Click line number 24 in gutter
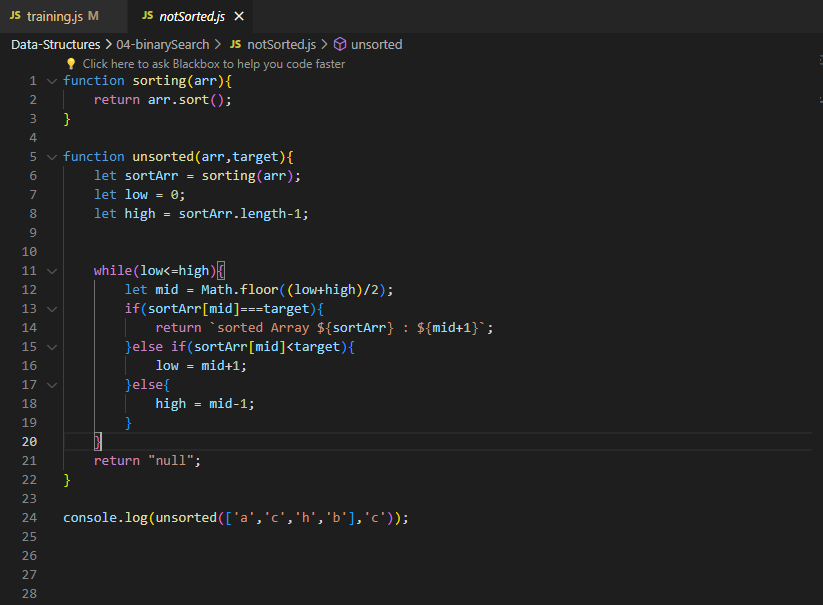Image resolution: width=823 pixels, height=605 pixels. click(29, 518)
